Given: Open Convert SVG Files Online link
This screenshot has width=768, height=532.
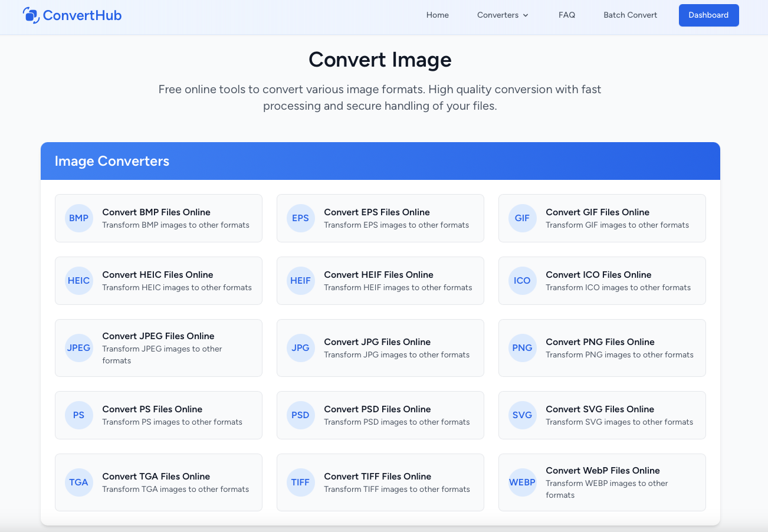Looking at the screenshot, I should [x=600, y=409].
